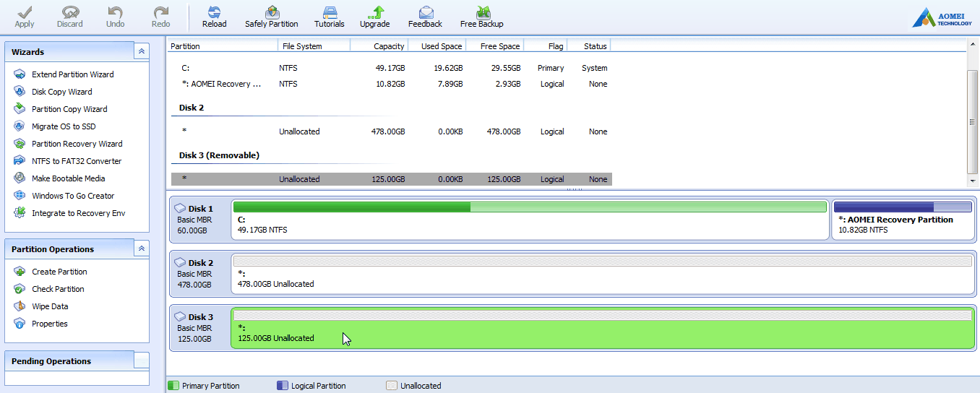Click Create Partition operation
The height and width of the screenshot is (393, 980).
click(59, 272)
